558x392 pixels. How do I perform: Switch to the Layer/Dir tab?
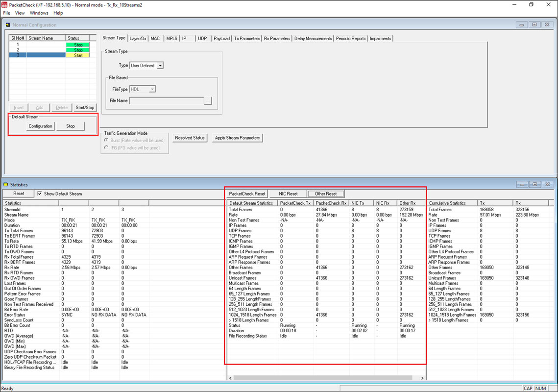click(138, 38)
